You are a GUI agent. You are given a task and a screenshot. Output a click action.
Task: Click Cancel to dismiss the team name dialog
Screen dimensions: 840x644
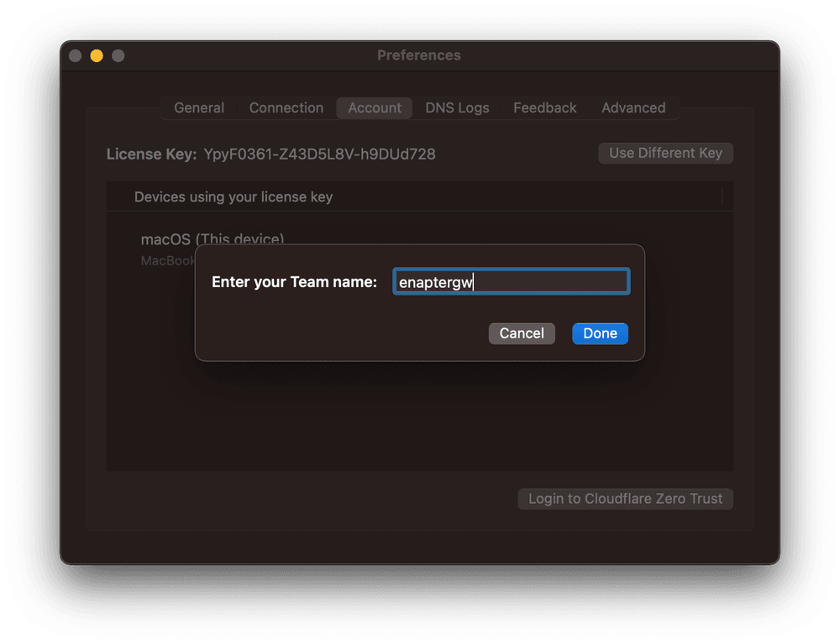point(522,333)
